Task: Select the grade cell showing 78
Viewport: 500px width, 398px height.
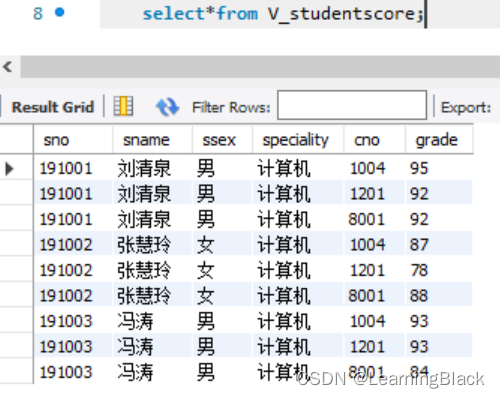Action: [x=439, y=270]
